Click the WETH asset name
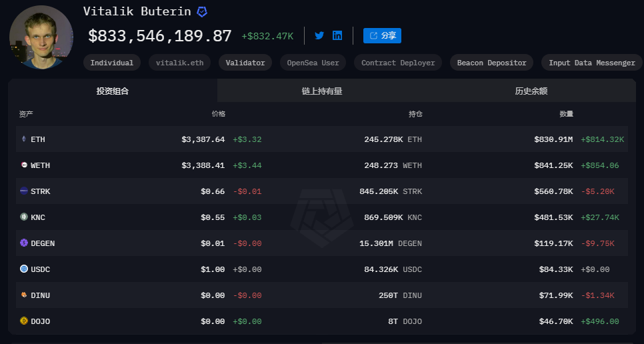 (x=40, y=165)
